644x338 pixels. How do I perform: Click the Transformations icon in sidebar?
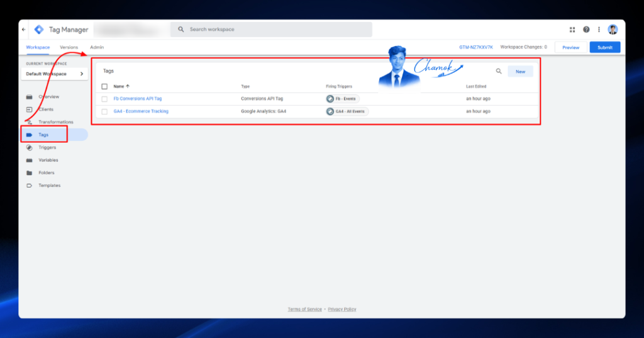29,122
